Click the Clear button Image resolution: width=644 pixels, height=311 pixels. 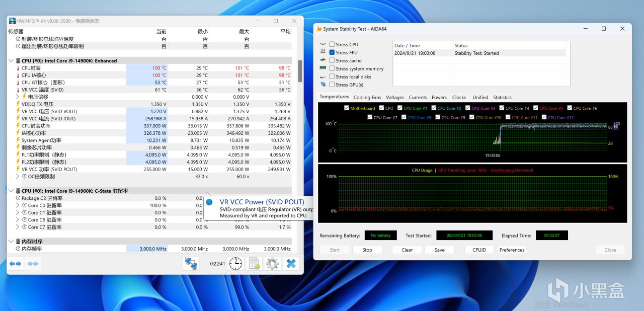407,250
